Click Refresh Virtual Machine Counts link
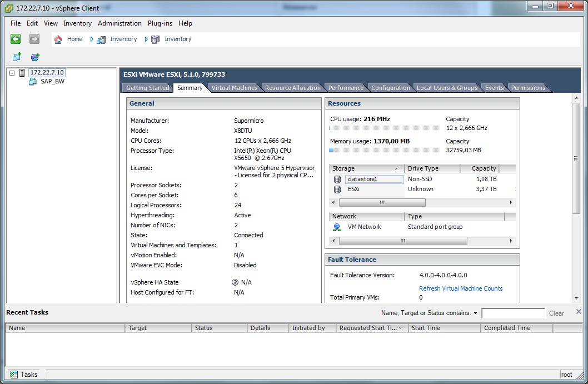Image resolution: width=588 pixels, height=384 pixels. (461, 288)
